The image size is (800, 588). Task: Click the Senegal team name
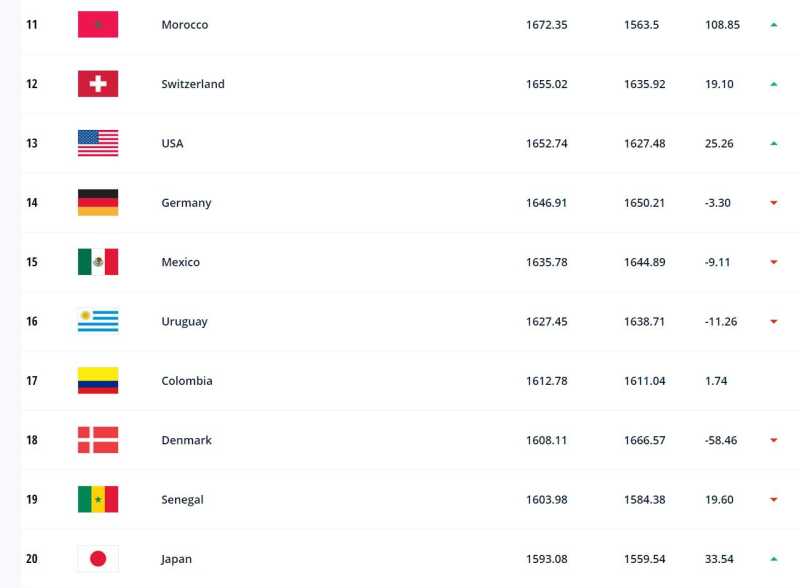pyautogui.click(x=182, y=499)
